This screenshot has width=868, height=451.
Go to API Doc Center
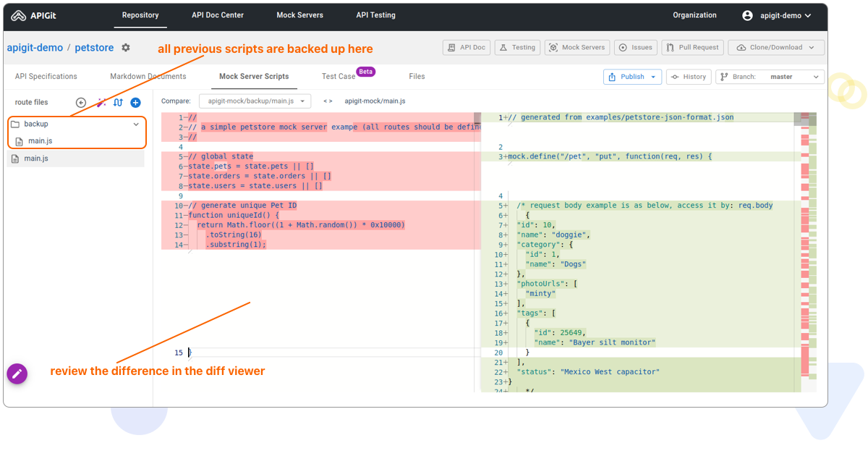click(218, 15)
